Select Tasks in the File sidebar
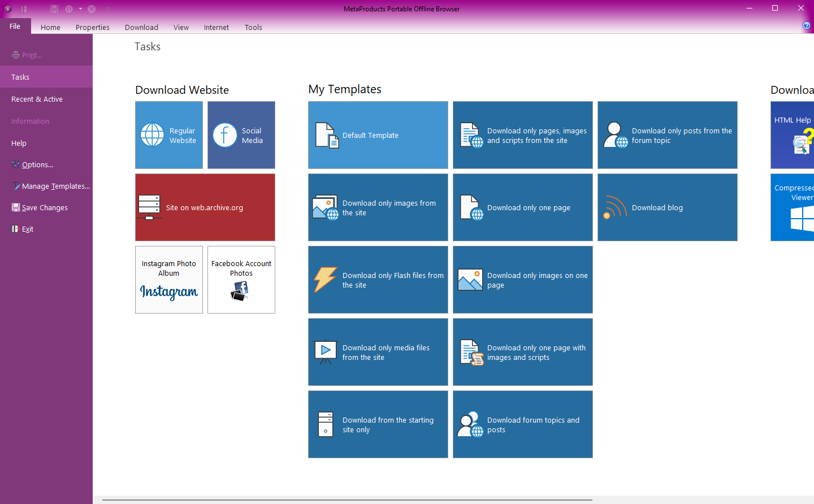 46,77
